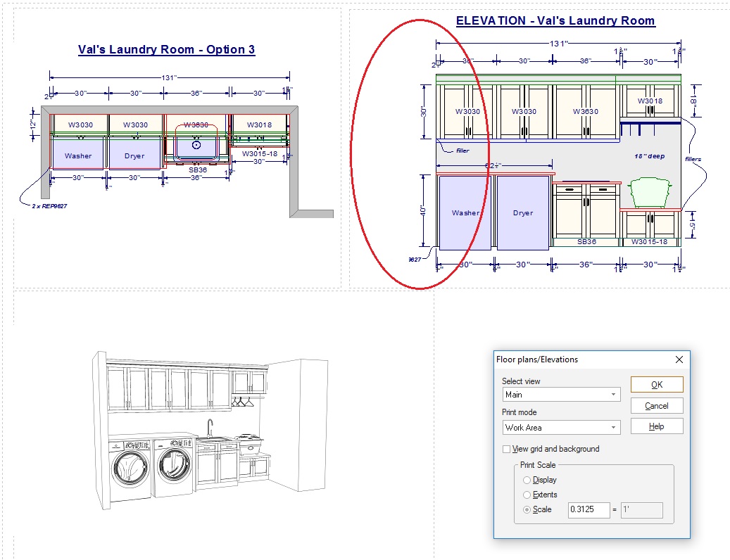
Task: Open Help for the print dialog
Action: point(656,426)
